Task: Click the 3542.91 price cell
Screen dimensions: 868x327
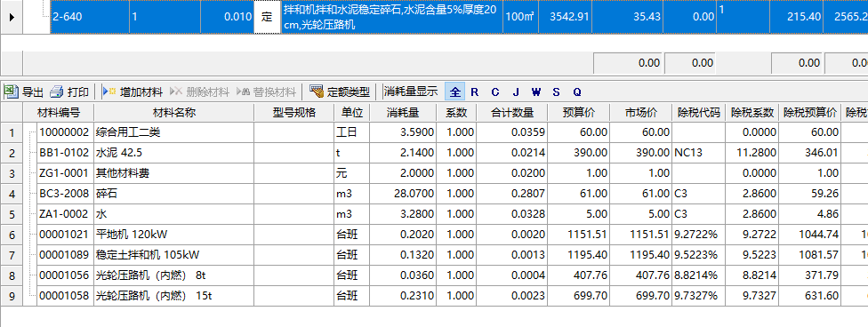Action: (565, 17)
